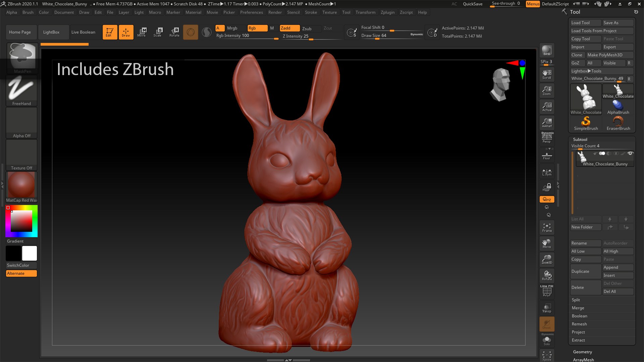Select the Draw mode icon
644x362 pixels.
pyautogui.click(x=126, y=32)
